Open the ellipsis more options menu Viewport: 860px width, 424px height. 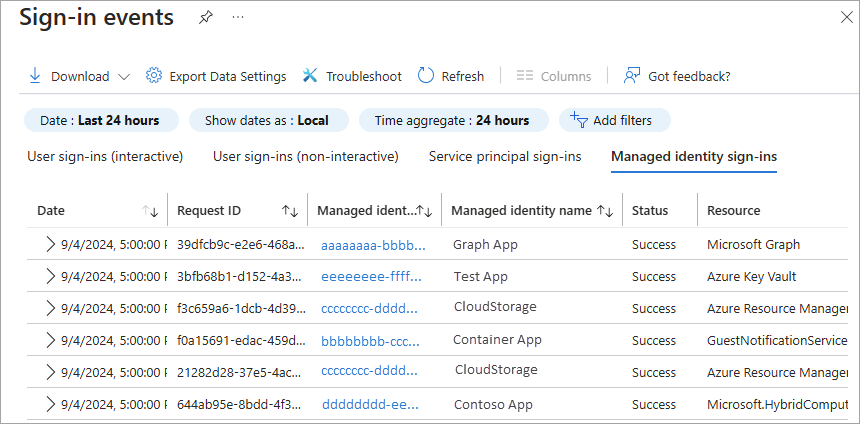(238, 18)
